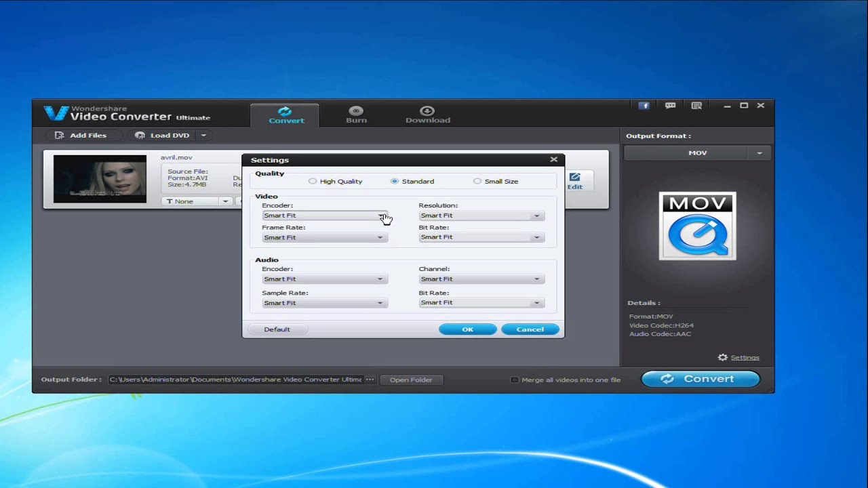868x488 pixels.
Task: Switch to the Burn tab
Action: [x=356, y=115]
